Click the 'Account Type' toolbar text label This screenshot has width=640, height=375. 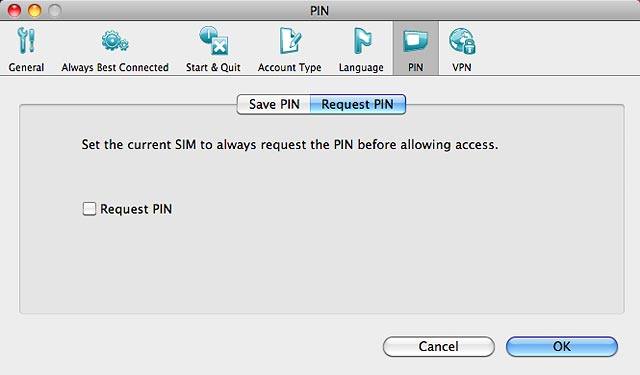[289, 67]
